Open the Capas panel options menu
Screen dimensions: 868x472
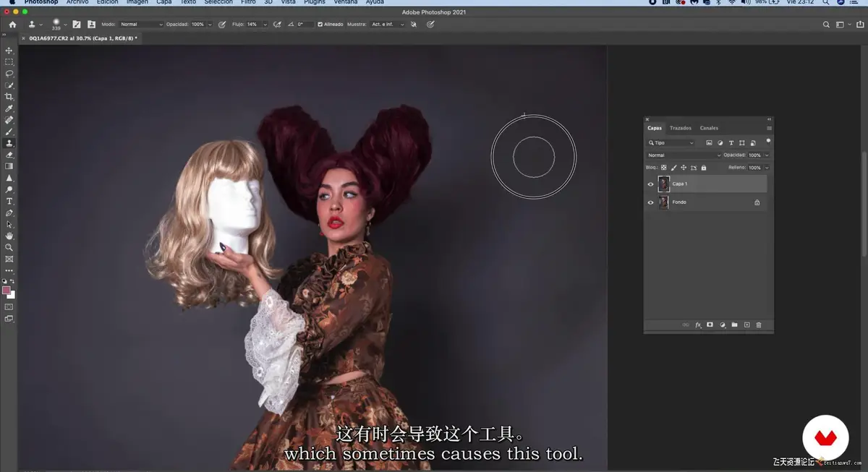pos(769,128)
